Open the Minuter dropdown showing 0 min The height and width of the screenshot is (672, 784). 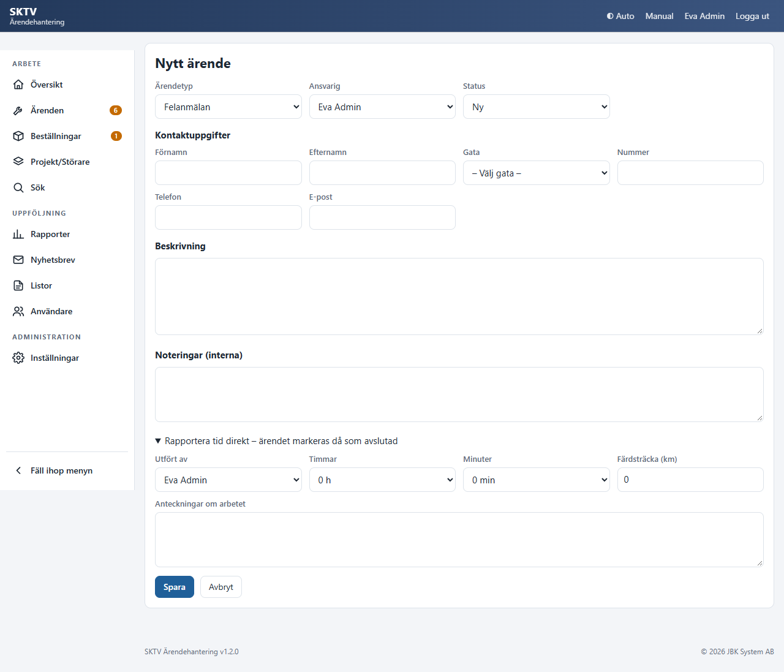point(537,480)
